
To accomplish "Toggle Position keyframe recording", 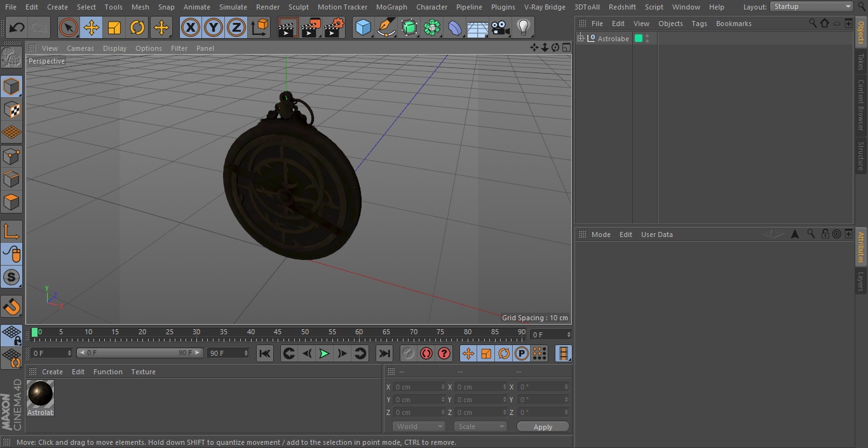I will click(468, 353).
